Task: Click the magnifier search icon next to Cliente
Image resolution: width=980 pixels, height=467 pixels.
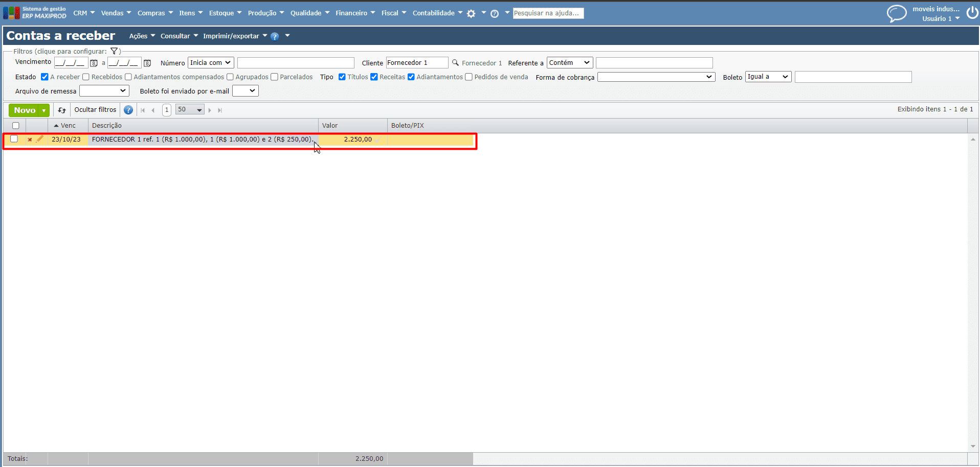Action: click(x=455, y=63)
